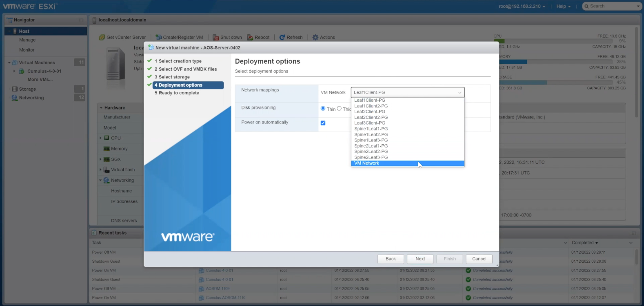Select Thin disk provisioning radio button
This screenshot has height=306, width=644.
coord(323,109)
